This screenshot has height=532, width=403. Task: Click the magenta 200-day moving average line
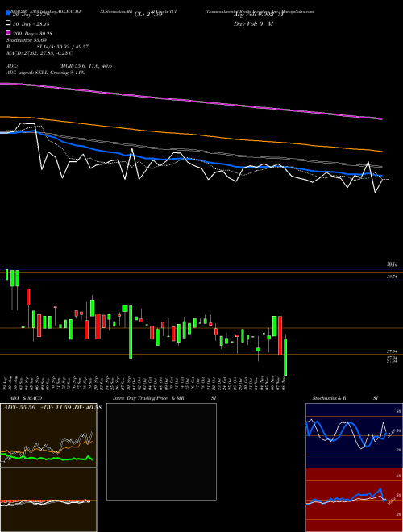point(190,100)
